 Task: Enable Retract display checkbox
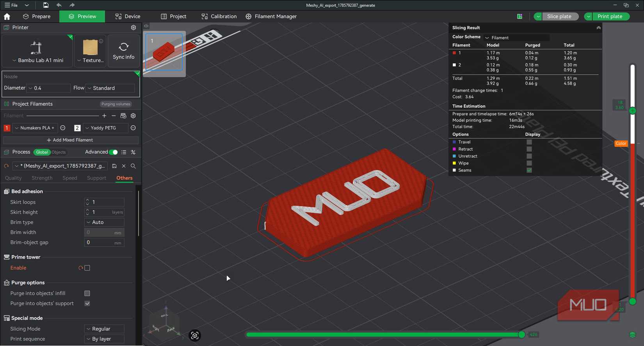click(529, 149)
